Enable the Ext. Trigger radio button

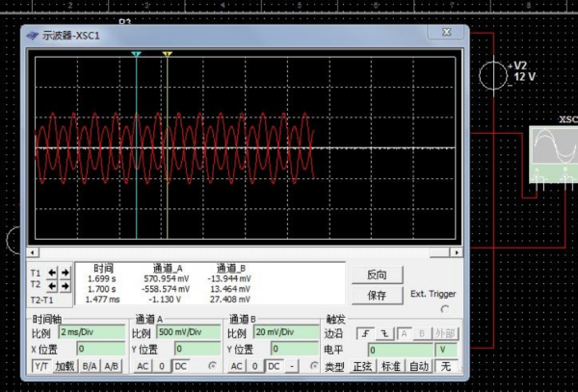tap(445, 309)
